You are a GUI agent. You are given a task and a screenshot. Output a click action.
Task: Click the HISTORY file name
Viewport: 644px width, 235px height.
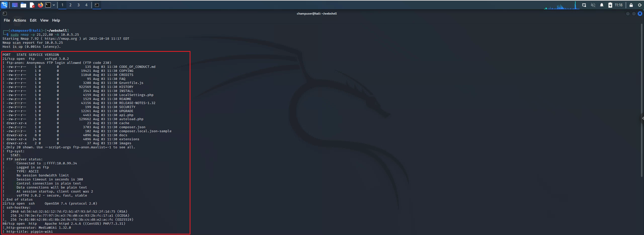126,87
